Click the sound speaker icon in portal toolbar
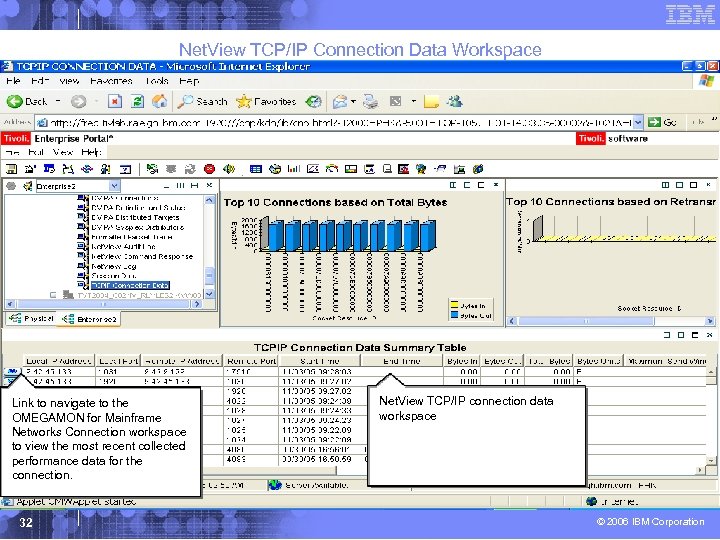 (x=229, y=169)
